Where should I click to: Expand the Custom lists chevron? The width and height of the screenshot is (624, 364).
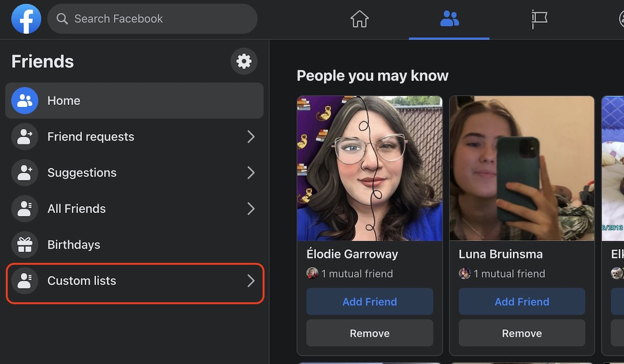pos(251,281)
